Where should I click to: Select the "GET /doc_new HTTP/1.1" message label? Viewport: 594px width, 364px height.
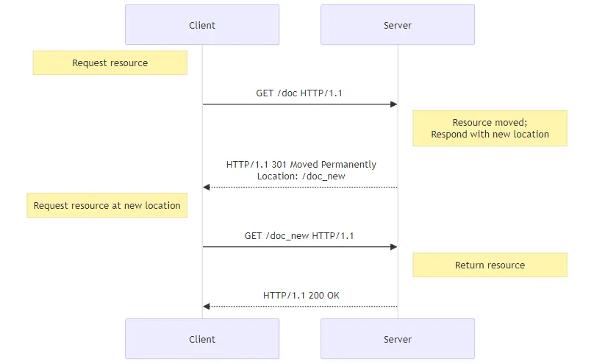[299, 236]
